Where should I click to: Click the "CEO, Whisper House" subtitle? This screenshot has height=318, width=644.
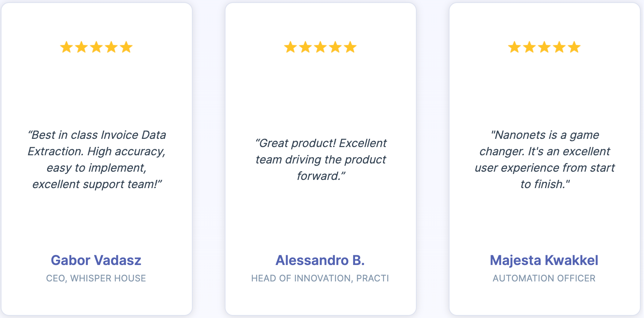(x=96, y=278)
